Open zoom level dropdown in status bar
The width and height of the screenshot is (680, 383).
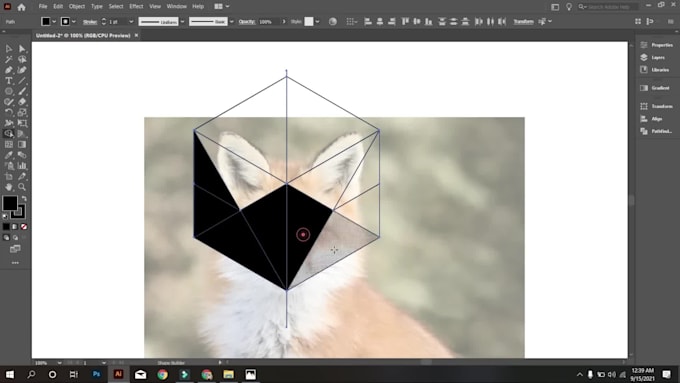coord(59,363)
